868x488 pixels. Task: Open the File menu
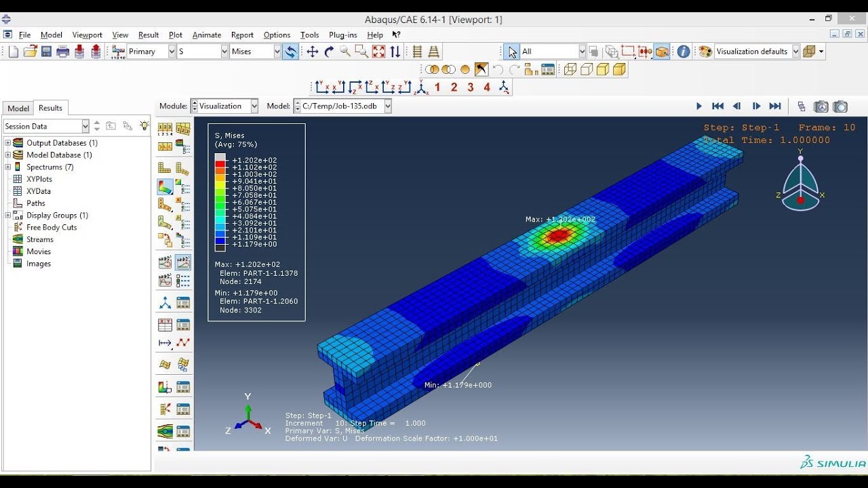tap(24, 35)
